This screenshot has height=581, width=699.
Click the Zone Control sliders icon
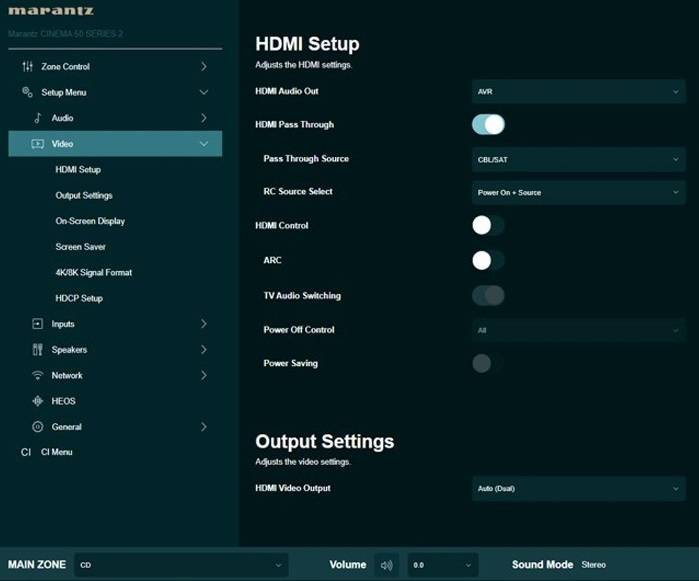click(x=28, y=66)
